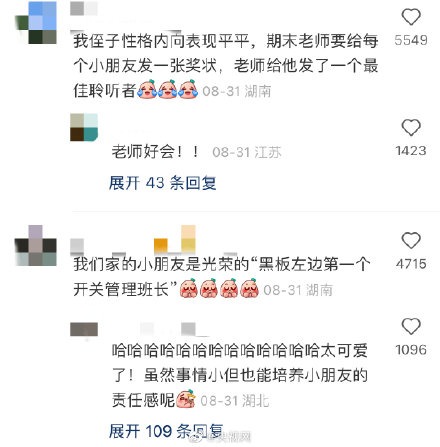Tap the reply mentioning 责任感
This screenshot has width=440, height=447.
point(240,375)
